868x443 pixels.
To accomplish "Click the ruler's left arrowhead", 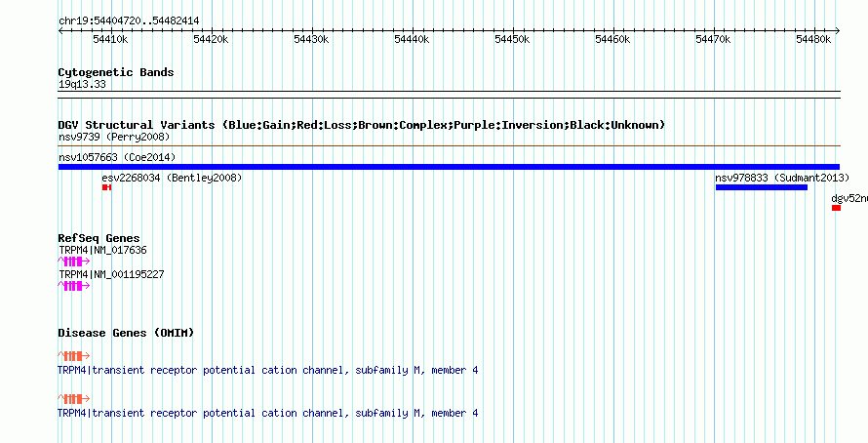I will [x=60, y=31].
